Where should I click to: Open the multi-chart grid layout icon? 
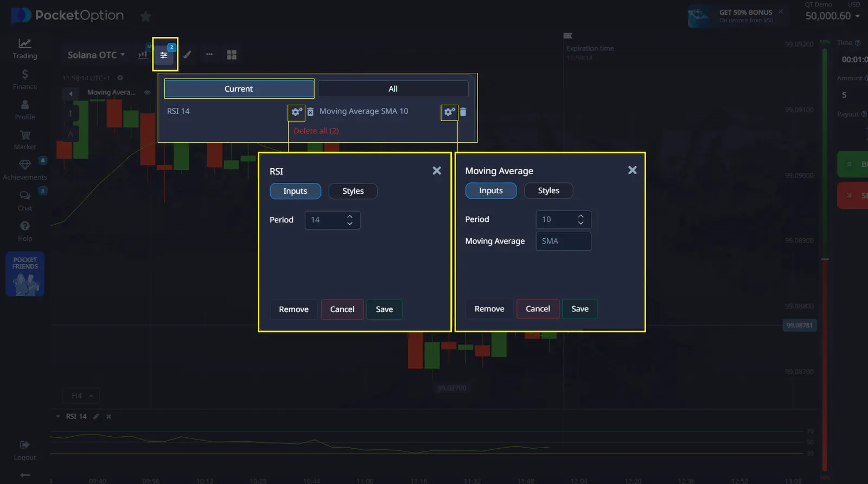pos(232,55)
